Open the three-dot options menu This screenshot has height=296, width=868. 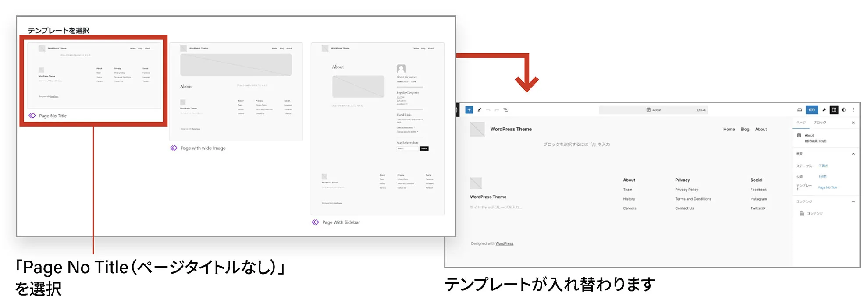coord(853,110)
